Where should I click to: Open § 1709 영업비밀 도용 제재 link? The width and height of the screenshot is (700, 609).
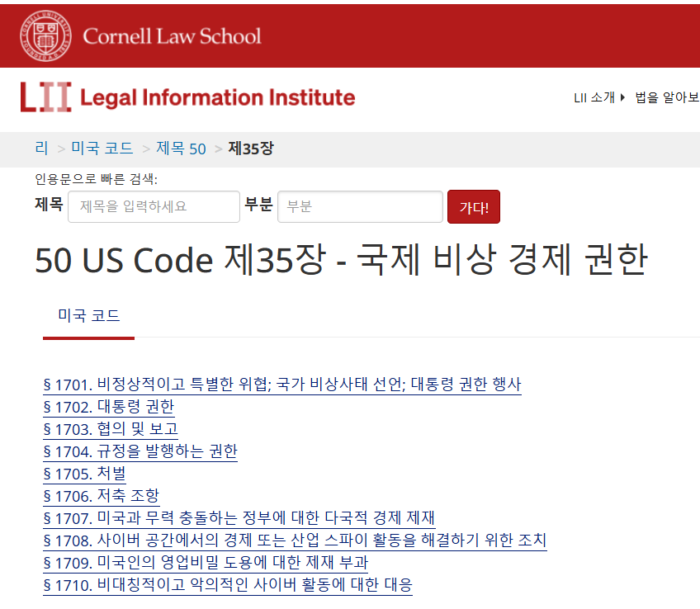point(206,563)
